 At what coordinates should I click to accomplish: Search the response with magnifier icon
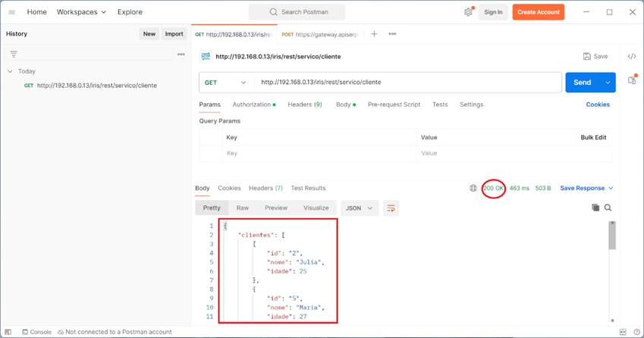tap(608, 208)
